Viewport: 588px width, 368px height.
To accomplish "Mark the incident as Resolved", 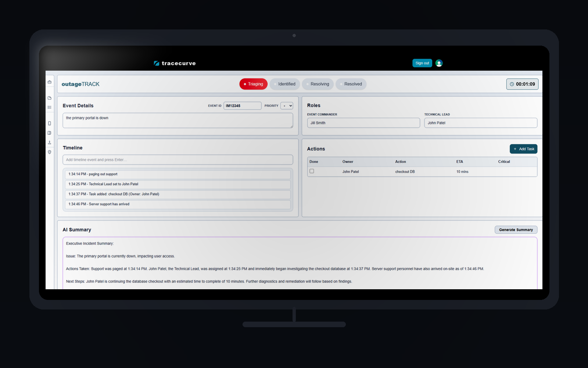I will [x=351, y=84].
